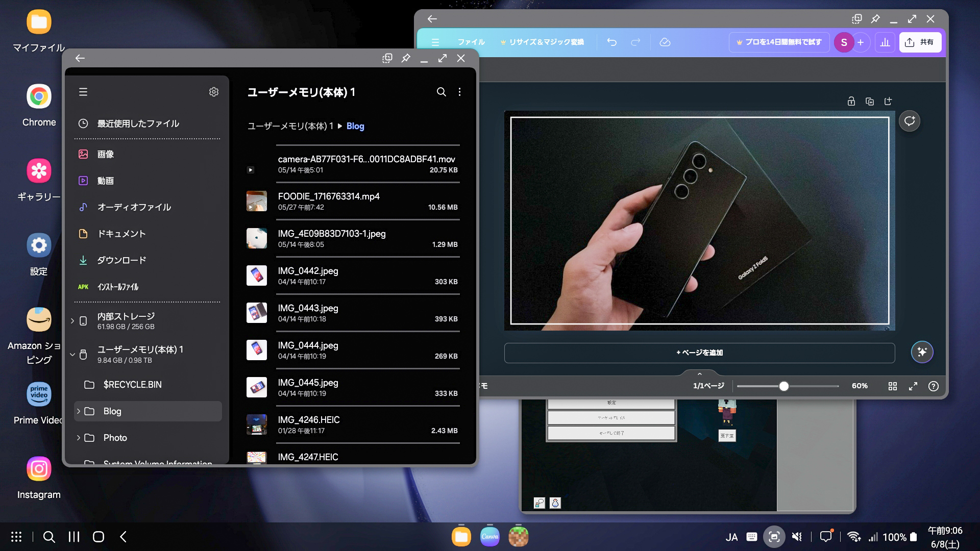Screen dimensions: 980x551
Task: Click the Canva zoom slider handle
Action: 784,386
